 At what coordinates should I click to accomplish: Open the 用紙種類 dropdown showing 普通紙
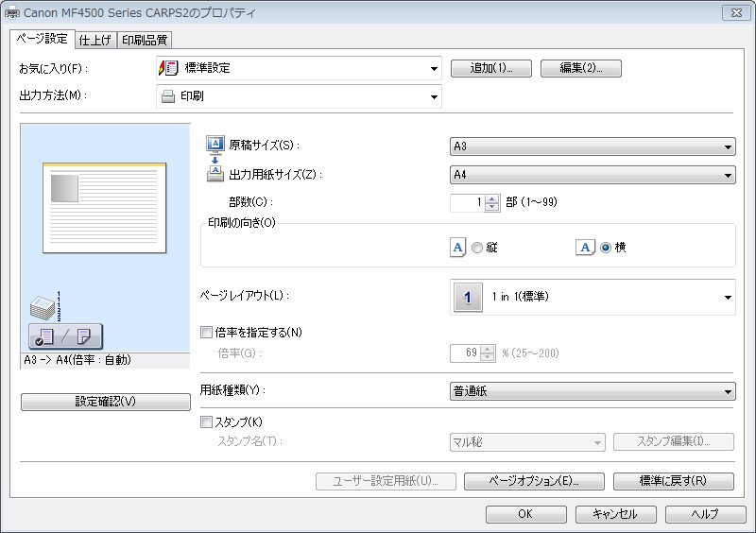click(593, 391)
